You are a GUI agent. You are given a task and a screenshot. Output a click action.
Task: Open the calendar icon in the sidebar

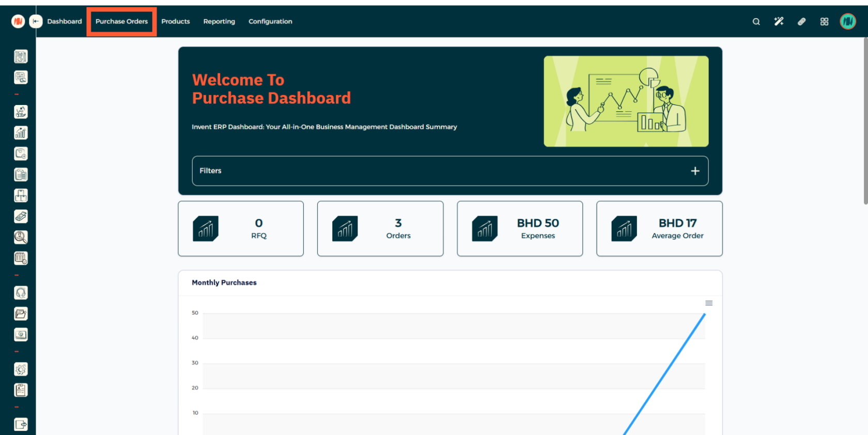point(21,258)
